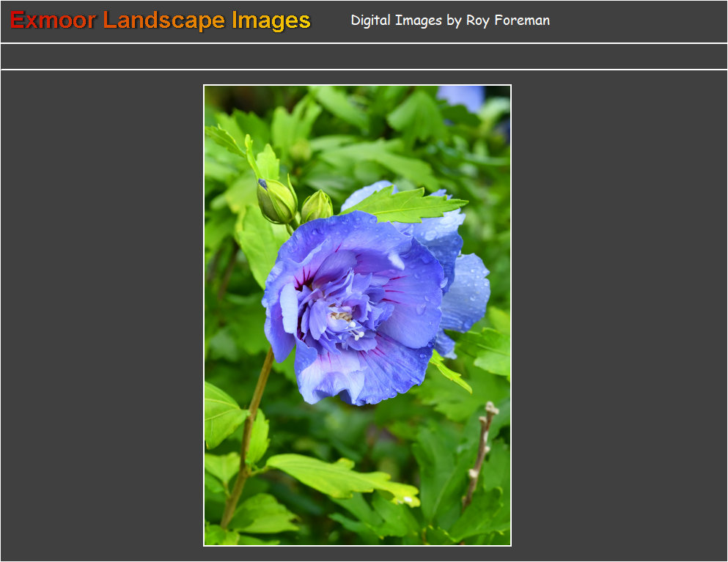Click the smaller green bud beside it

pyautogui.click(x=317, y=206)
